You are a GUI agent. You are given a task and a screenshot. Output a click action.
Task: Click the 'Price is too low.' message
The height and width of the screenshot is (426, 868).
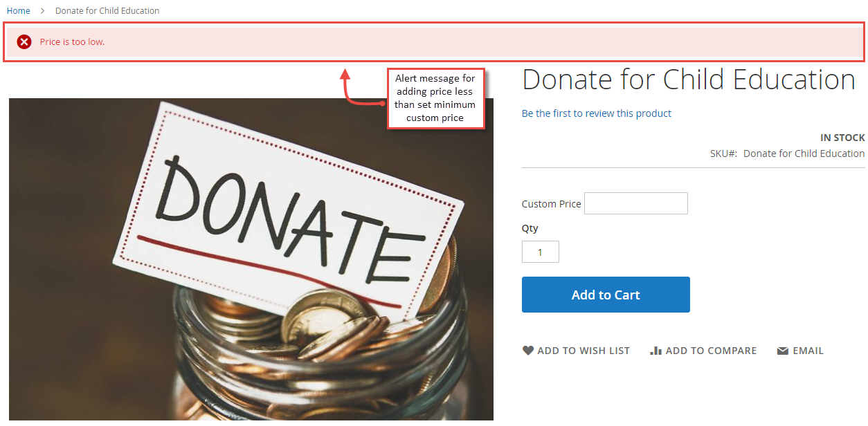point(73,42)
